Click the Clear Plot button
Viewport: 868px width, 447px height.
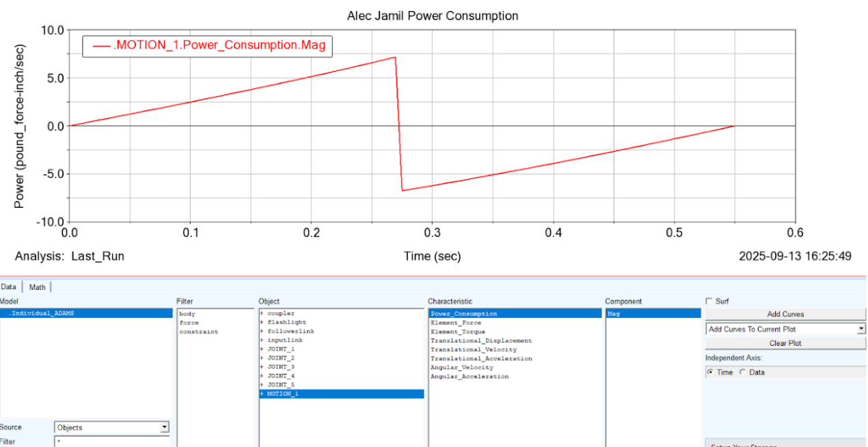click(785, 343)
